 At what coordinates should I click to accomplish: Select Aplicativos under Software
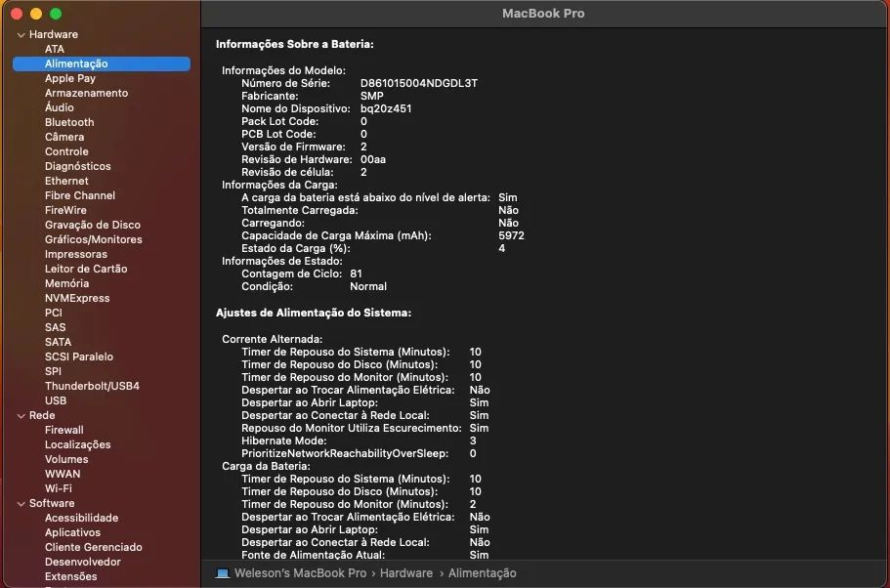[x=72, y=533]
